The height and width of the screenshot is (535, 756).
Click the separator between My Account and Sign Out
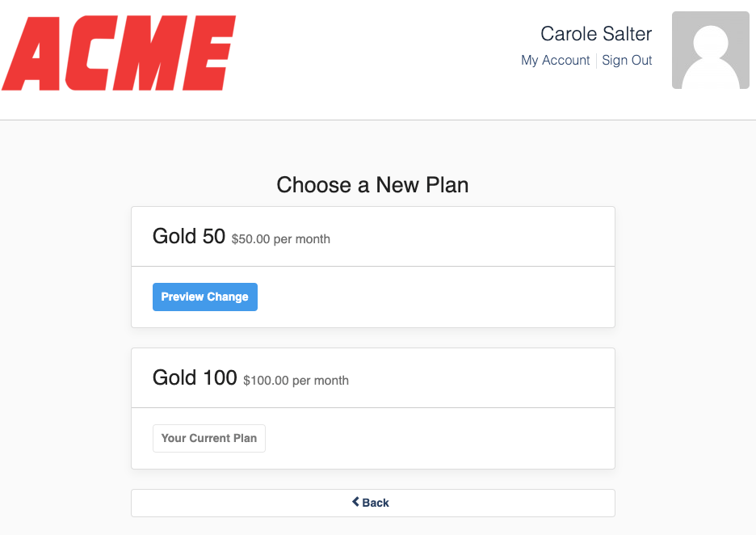pos(597,60)
